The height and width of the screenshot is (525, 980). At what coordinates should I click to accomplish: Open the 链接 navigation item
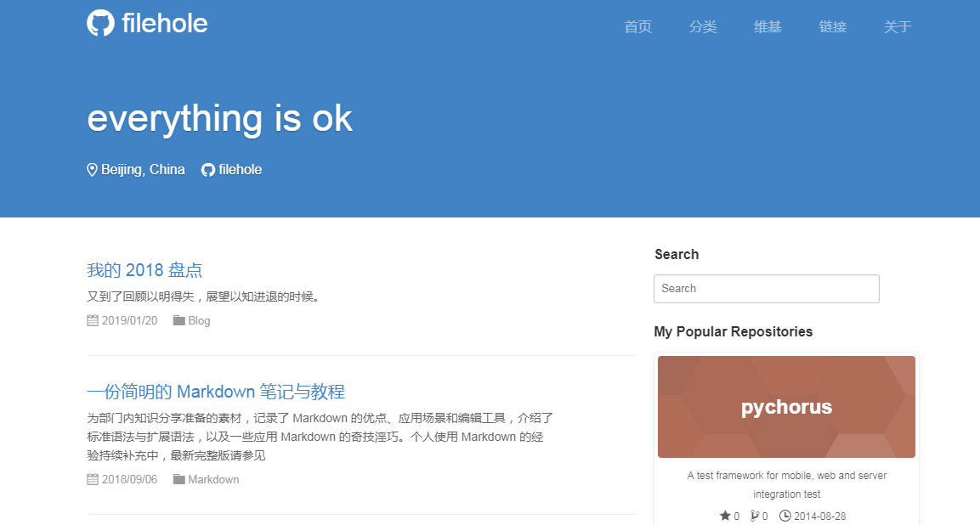pyautogui.click(x=833, y=27)
